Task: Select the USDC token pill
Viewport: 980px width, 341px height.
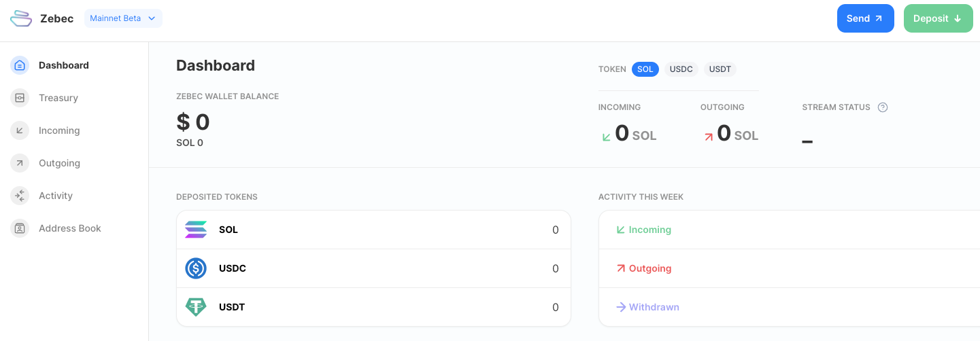Action: click(681, 69)
